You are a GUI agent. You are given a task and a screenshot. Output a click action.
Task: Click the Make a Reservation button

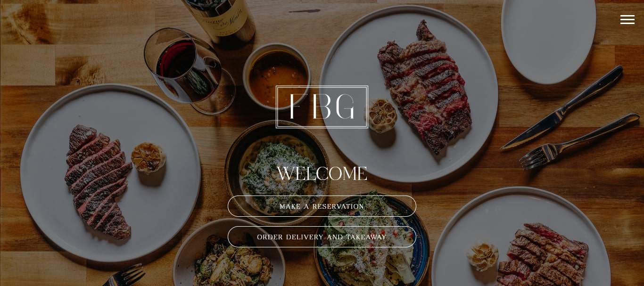click(322, 206)
